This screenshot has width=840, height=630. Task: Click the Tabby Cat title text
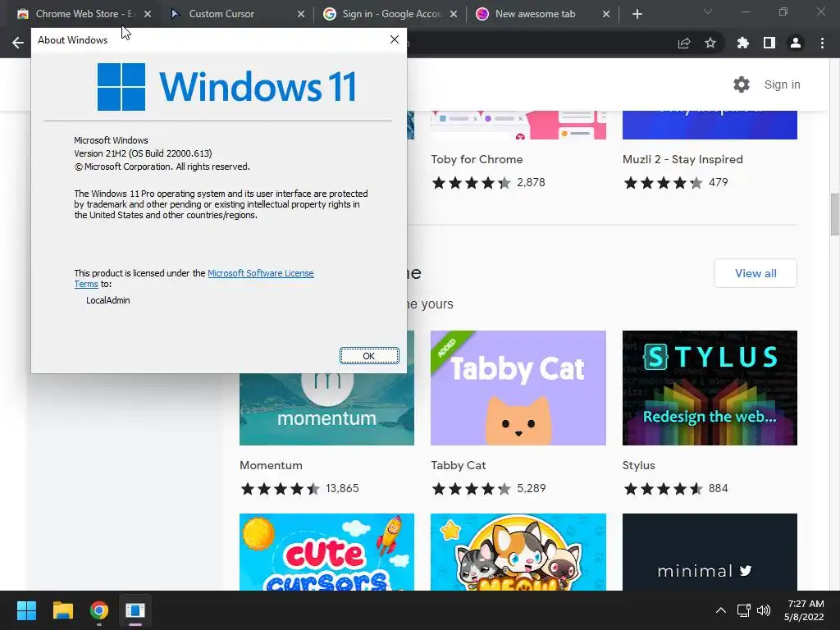458,465
